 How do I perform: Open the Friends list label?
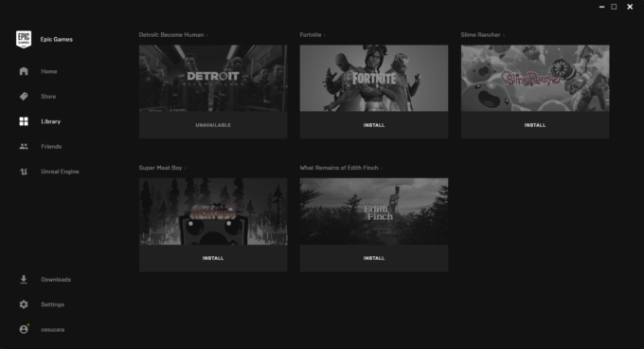(x=51, y=146)
